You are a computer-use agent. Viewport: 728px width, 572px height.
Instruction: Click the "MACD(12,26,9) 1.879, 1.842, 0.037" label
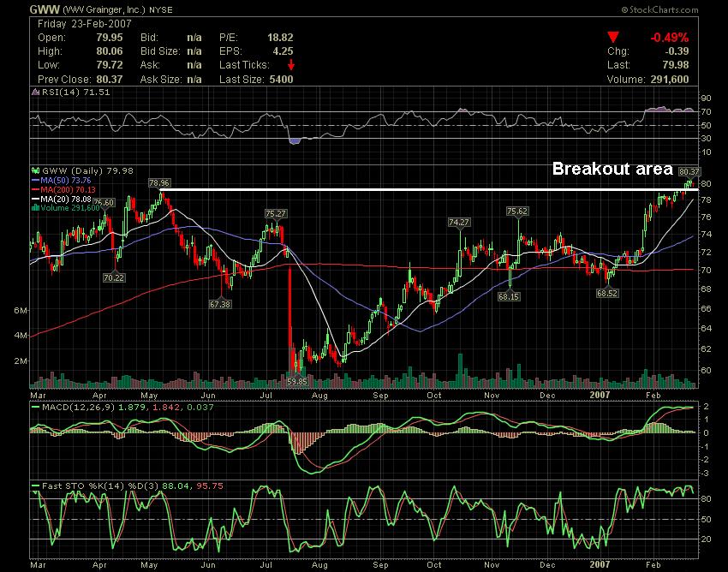[128, 408]
